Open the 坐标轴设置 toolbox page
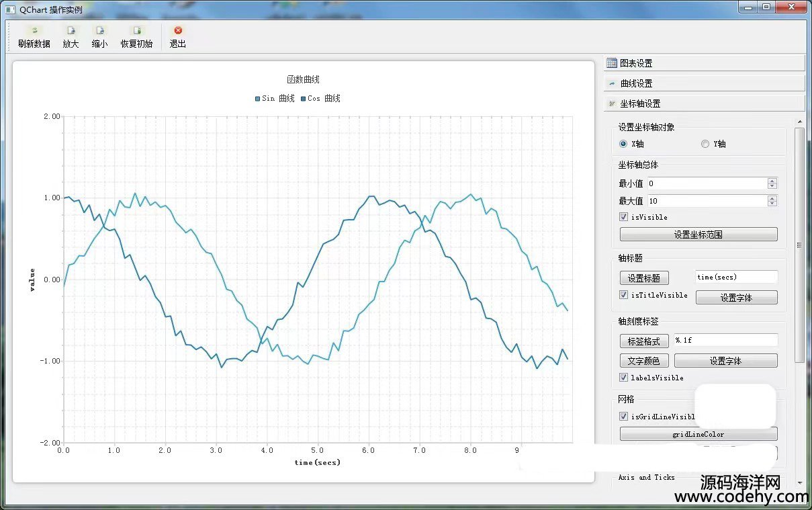Viewport: 812px width, 510px height. 705,103
